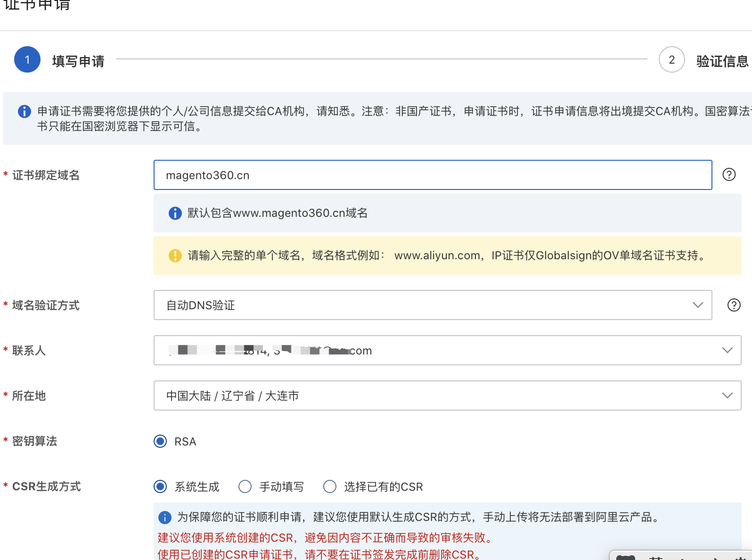Click the magento360.cn domain input field
This screenshot has height=560, width=752.
(433, 175)
